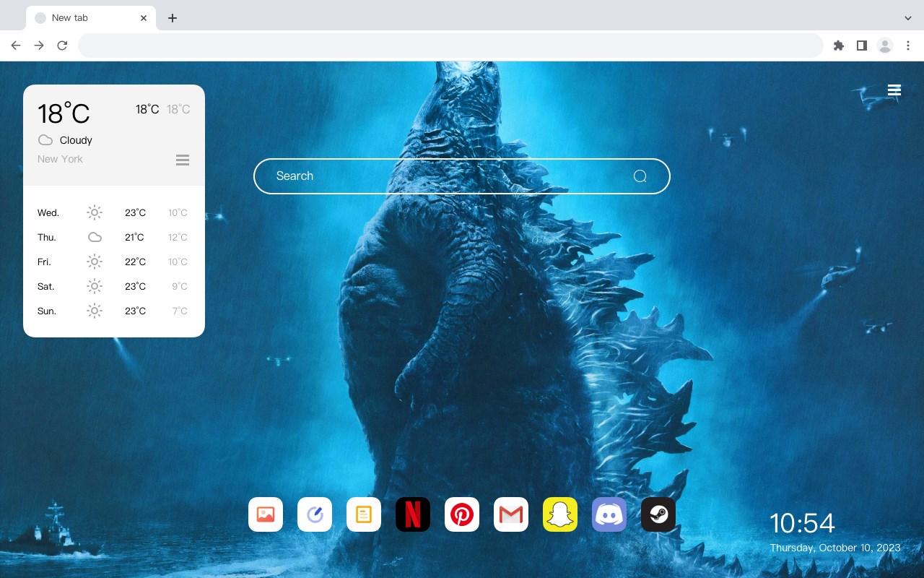The height and width of the screenshot is (578, 924).
Task: Click the 10:54 clock display
Action: point(802,523)
